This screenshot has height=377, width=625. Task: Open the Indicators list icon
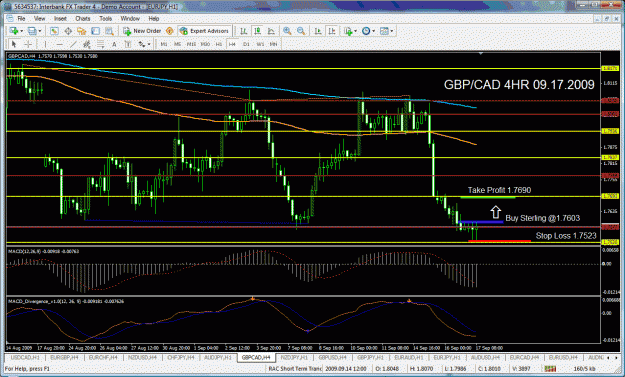[348, 31]
